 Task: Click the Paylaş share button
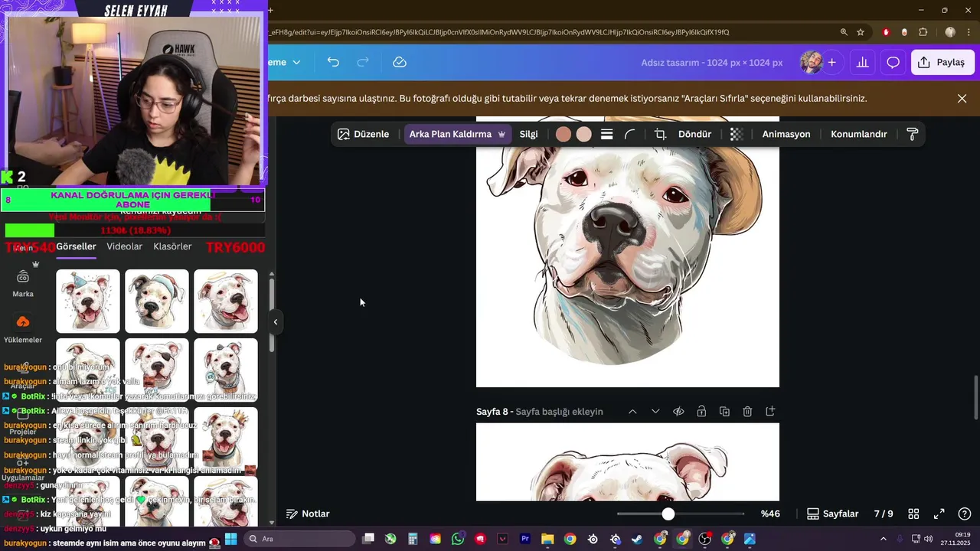point(942,62)
